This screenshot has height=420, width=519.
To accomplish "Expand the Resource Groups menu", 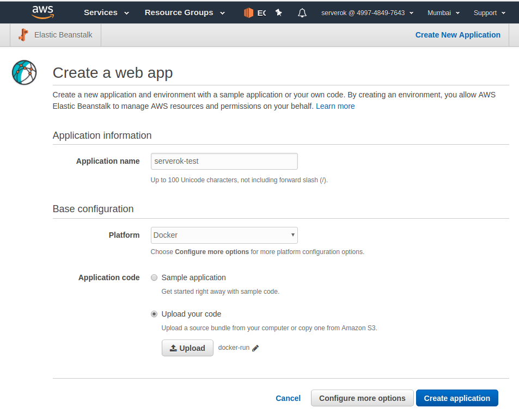I will [x=185, y=13].
